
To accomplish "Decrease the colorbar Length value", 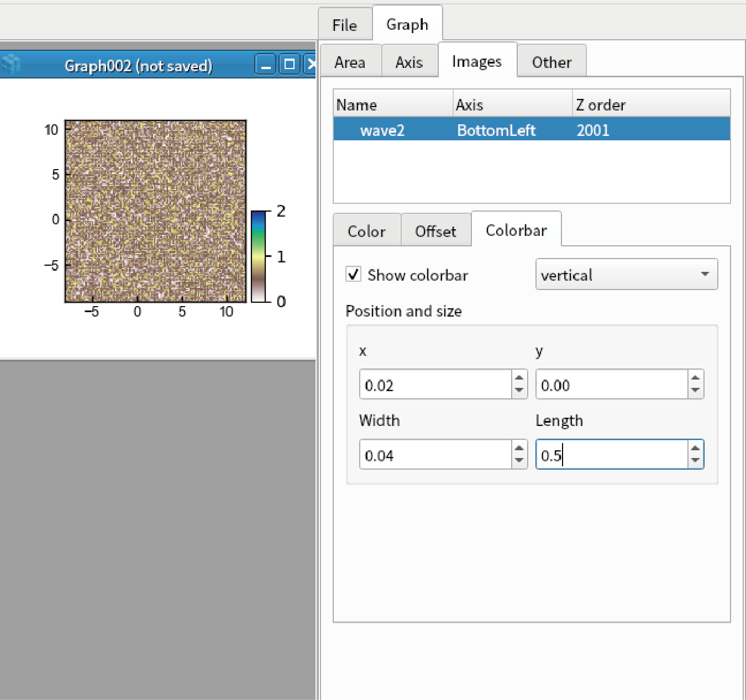I will 695,461.
